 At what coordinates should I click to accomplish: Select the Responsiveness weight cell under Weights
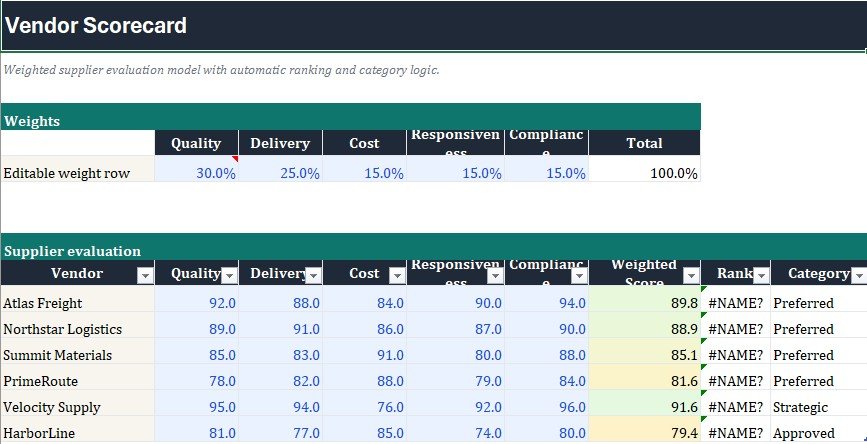click(x=456, y=169)
